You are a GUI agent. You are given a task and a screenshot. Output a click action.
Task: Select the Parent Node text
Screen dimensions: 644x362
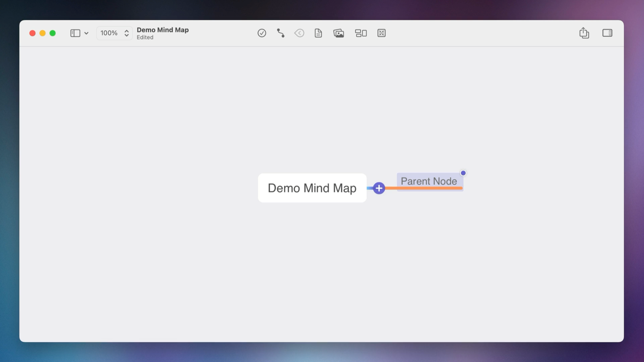coord(429,181)
